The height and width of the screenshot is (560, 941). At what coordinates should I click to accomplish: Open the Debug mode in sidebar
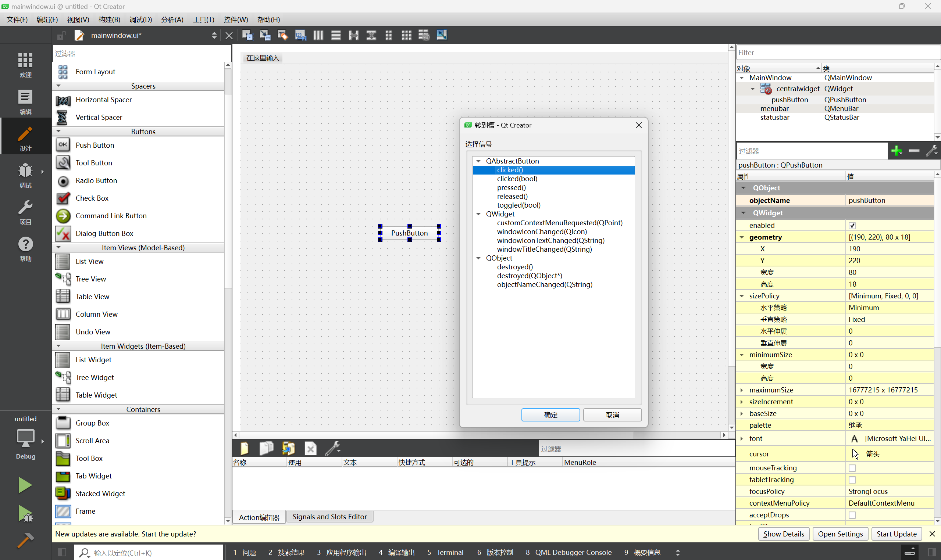click(25, 174)
